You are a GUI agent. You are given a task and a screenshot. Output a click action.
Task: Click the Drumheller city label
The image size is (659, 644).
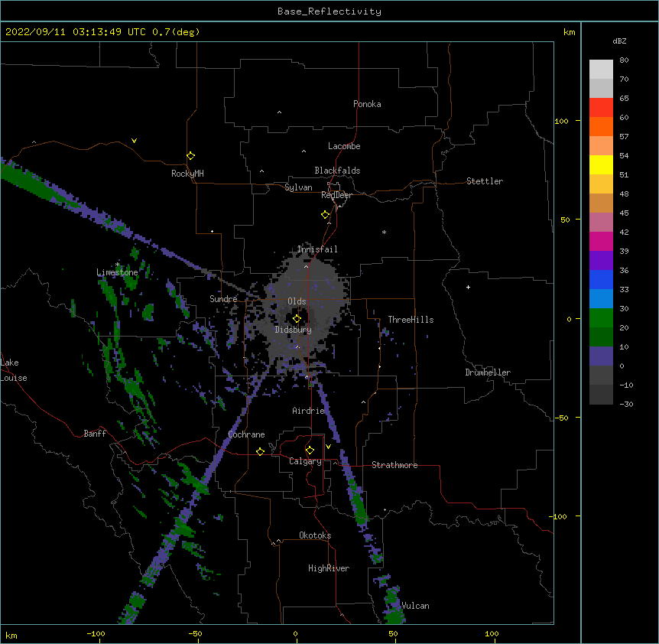click(x=488, y=372)
